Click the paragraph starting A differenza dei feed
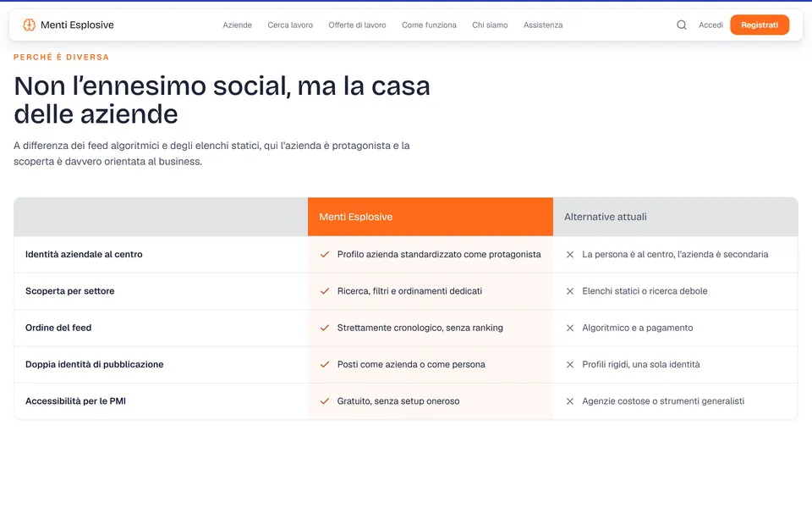Viewport: 812px width, 508px height. 211,153
